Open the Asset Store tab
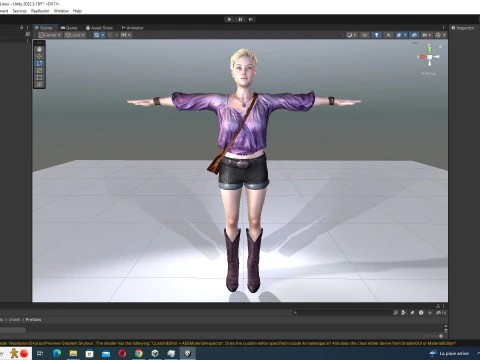This screenshot has width=480, height=360. [x=99, y=28]
